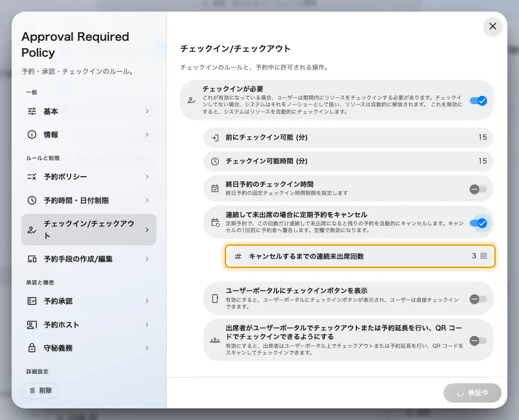Expand the 情報 chevron
Screen dimensions: 519x420
(x=147, y=135)
